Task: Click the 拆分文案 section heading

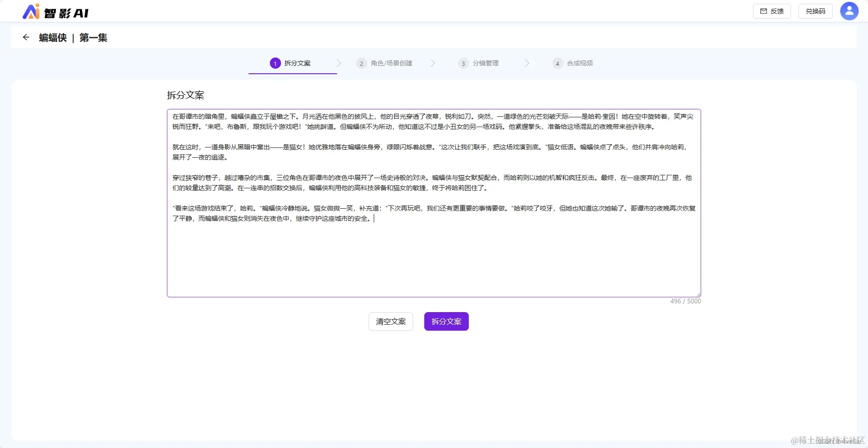Action: click(185, 95)
